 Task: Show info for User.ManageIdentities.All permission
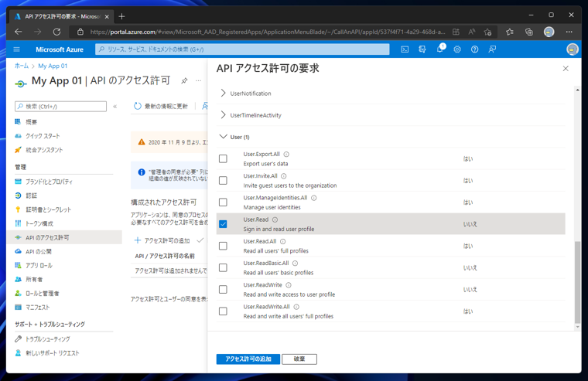[x=314, y=198]
